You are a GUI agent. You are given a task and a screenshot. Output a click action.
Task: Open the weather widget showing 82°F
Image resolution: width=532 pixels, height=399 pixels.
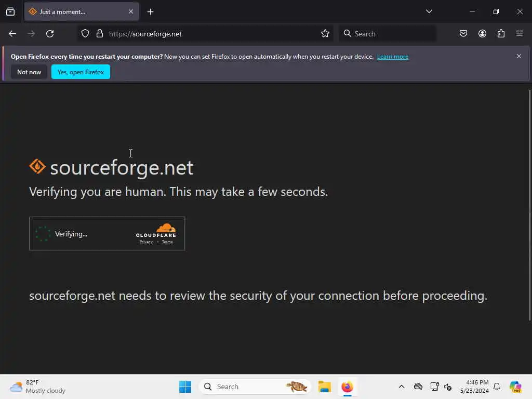click(x=37, y=387)
